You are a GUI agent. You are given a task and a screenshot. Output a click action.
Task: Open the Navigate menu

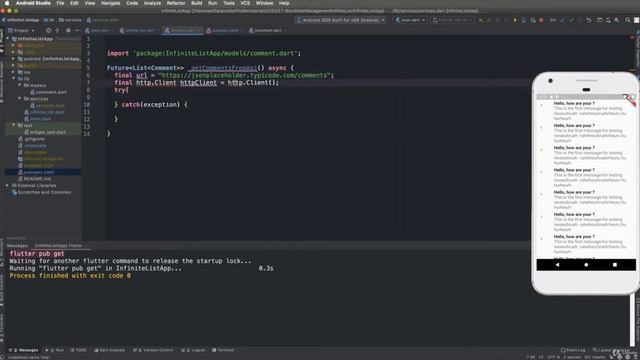111,3
